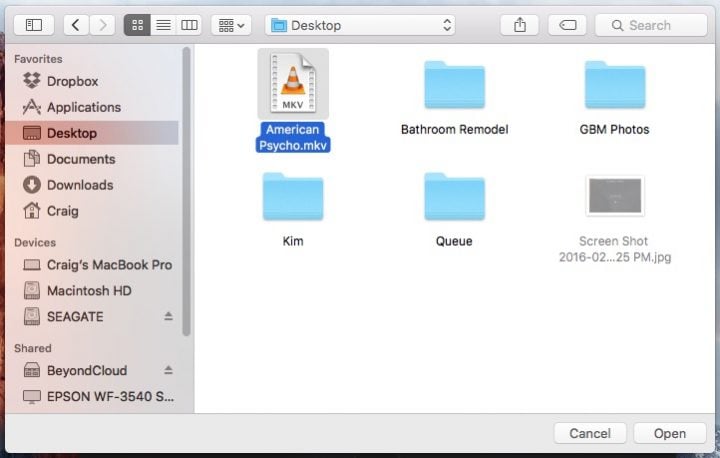The height and width of the screenshot is (458, 720).
Task: Click the Screen Shot jpg thumbnail
Action: tap(615, 196)
